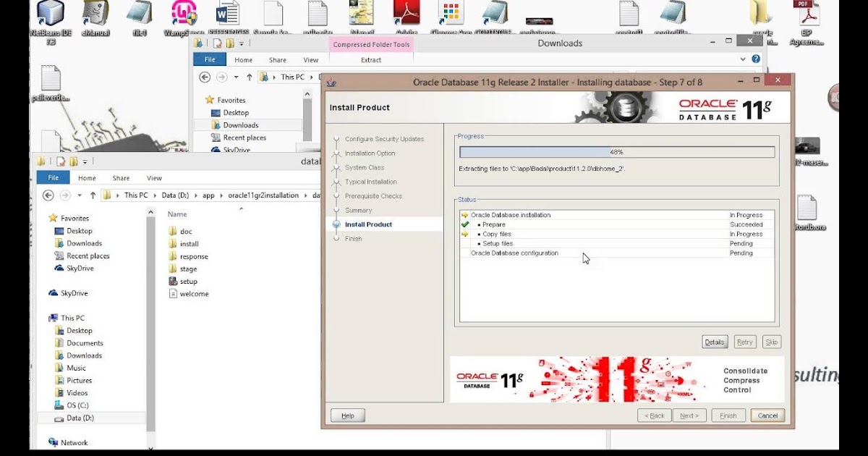Click the setup application icon
This screenshot has height=456, width=868.
tap(173, 281)
